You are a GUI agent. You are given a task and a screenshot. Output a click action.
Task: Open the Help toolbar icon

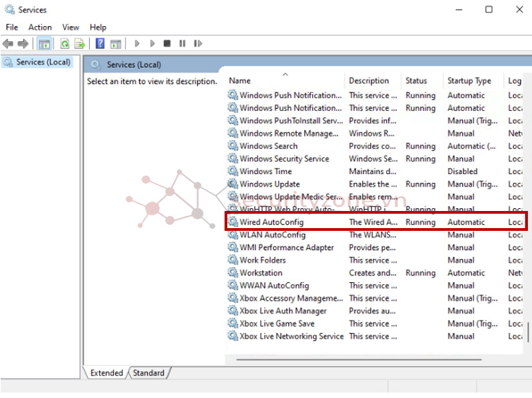coord(100,44)
